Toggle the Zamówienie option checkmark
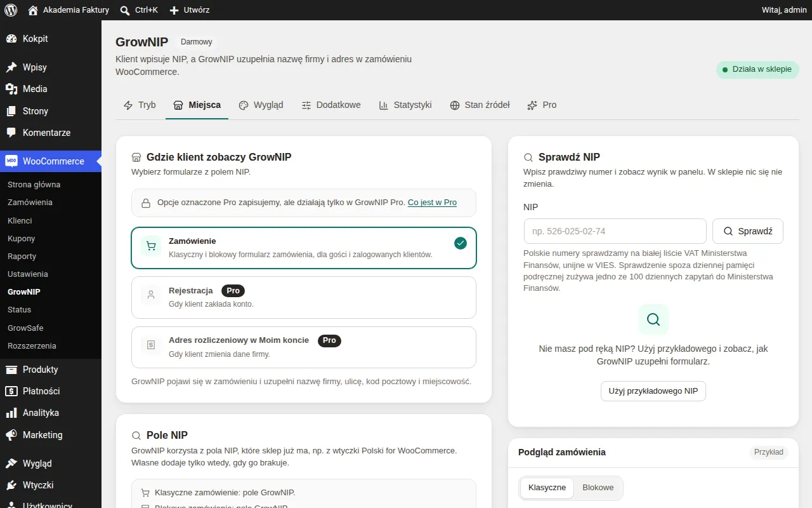 pyautogui.click(x=461, y=243)
